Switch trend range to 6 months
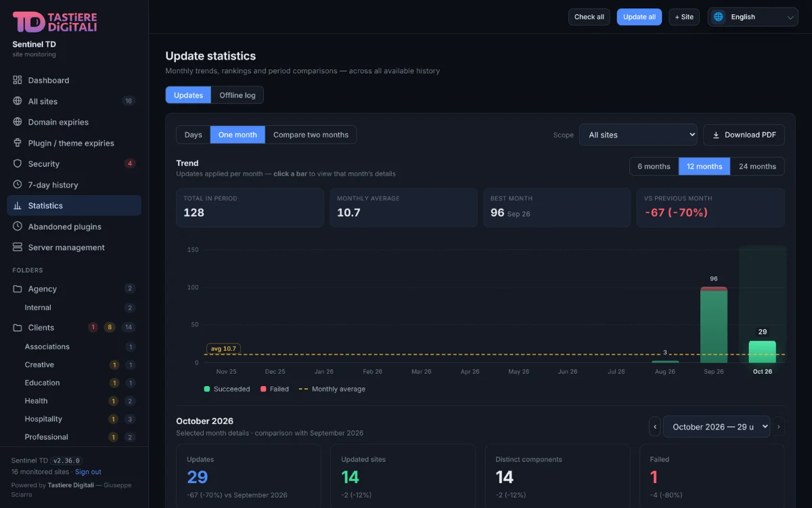The height and width of the screenshot is (508, 812). tap(654, 167)
